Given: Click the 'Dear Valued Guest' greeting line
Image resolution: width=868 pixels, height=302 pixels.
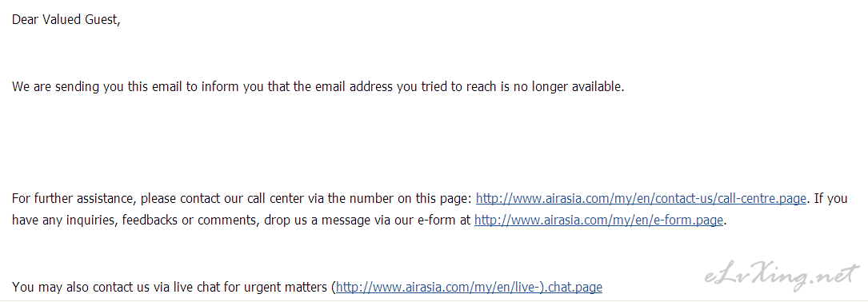Looking at the screenshot, I should (66, 20).
